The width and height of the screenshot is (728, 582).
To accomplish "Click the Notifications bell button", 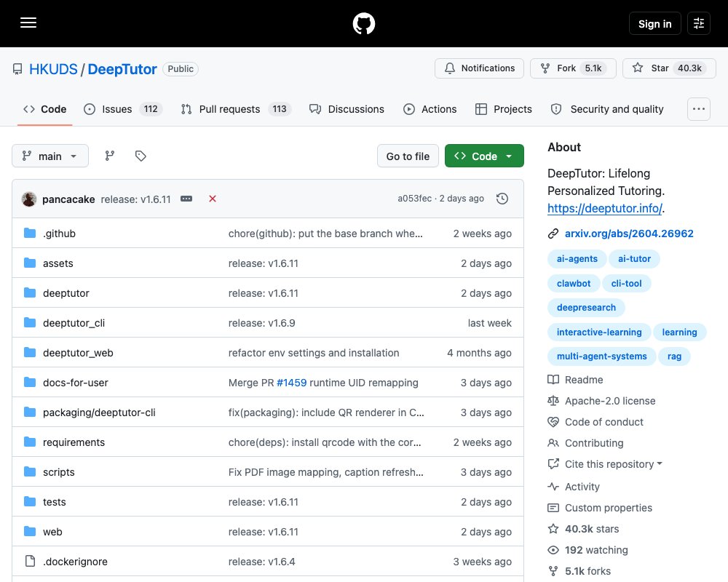I will [x=479, y=68].
